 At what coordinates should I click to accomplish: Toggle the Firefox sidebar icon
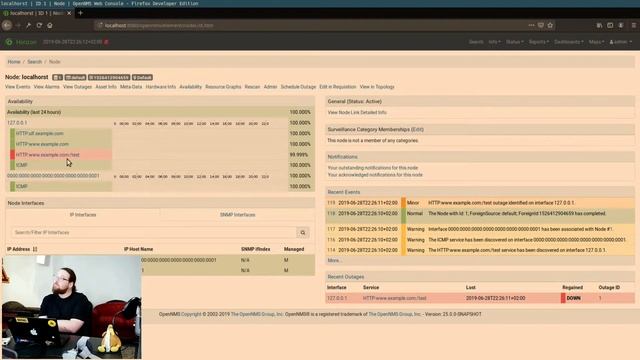pyautogui.click(x=610, y=25)
